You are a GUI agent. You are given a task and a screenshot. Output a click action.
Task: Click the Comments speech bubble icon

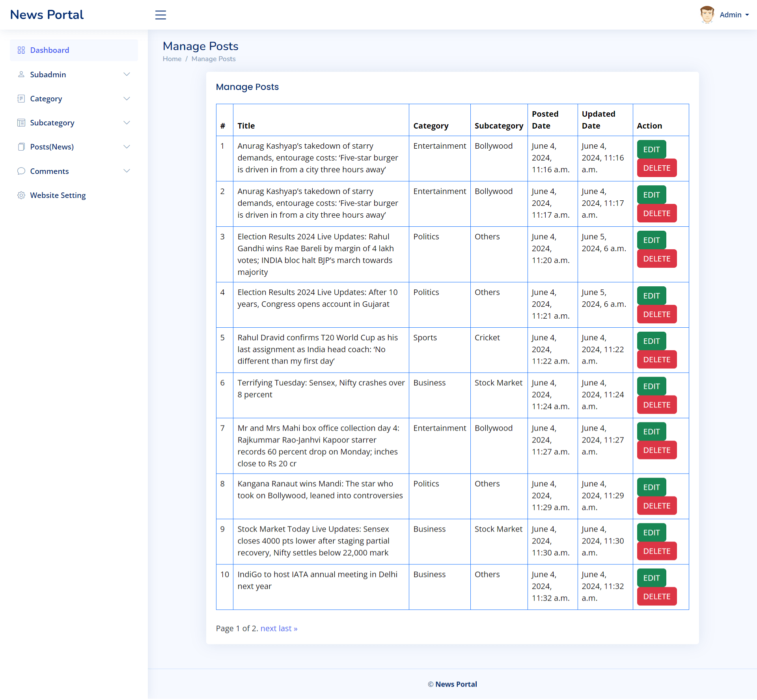21,171
